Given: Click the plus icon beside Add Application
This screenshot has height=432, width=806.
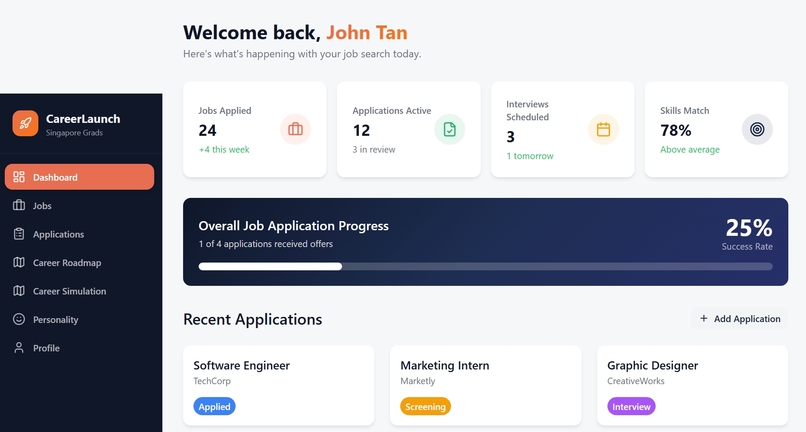Looking at the screenshot, I should tap(704, 318).
